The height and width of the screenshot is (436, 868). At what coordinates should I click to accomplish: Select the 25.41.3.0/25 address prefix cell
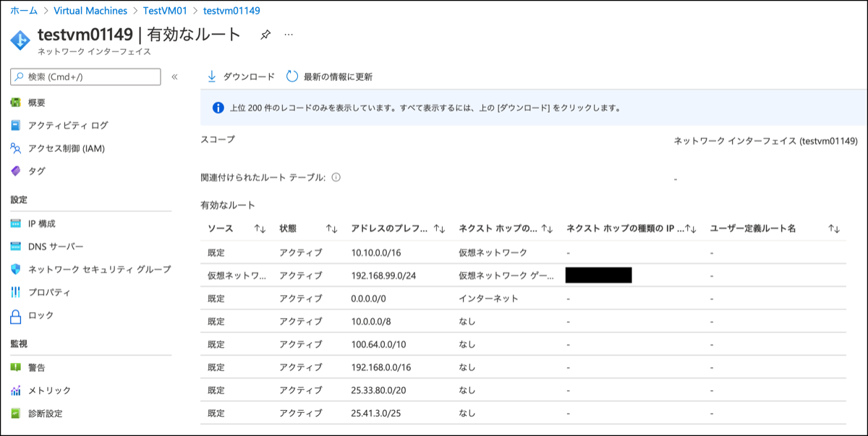[377, 414]
